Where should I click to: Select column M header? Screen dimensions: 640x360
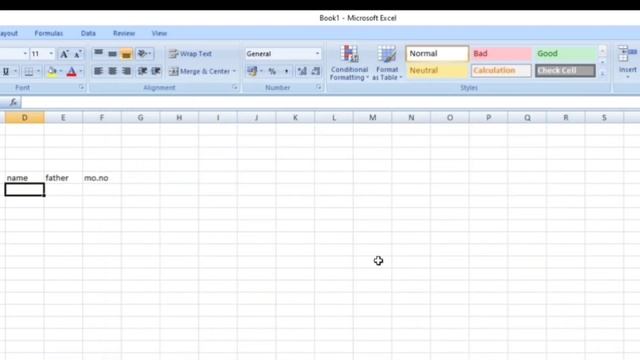pos(372,118)
